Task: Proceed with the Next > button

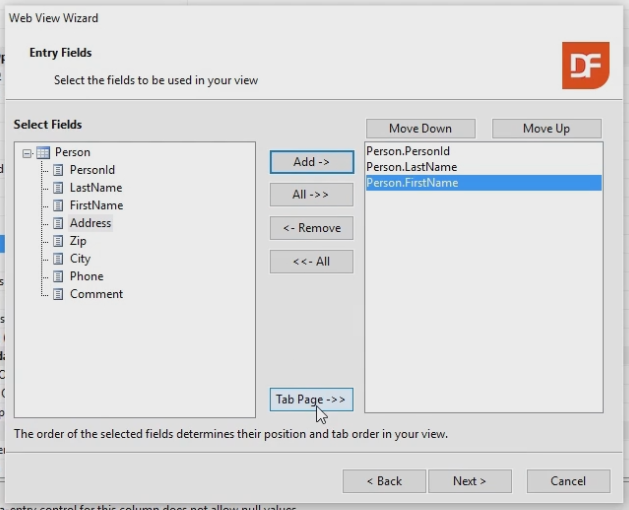Action: click(469, 481)
